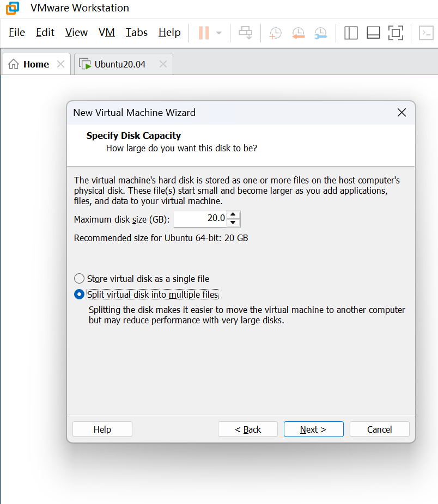Click the Pause virtual machine icon
The image size is (438, 504).
click(x=204, y=33)
